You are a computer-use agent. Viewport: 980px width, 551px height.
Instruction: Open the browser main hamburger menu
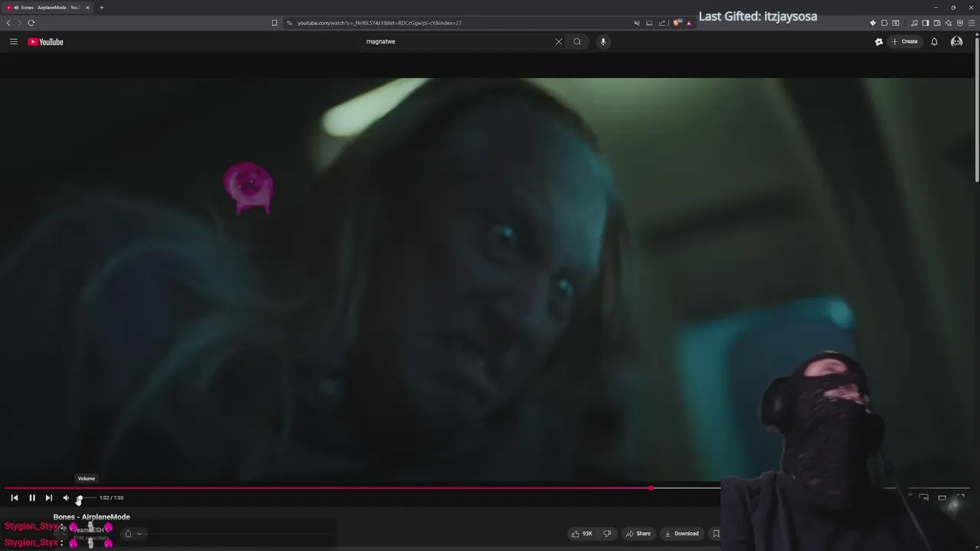pos(972,23)
